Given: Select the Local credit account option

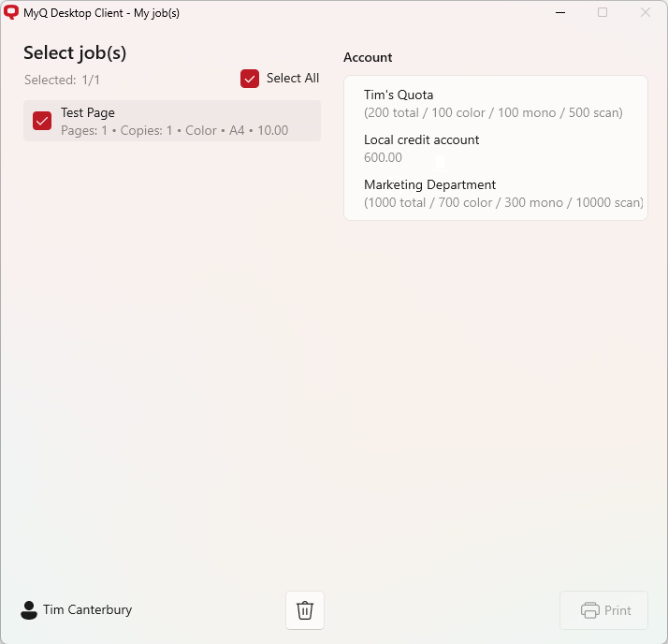Looking at the screenshot, I should click(x=421, y=139).
